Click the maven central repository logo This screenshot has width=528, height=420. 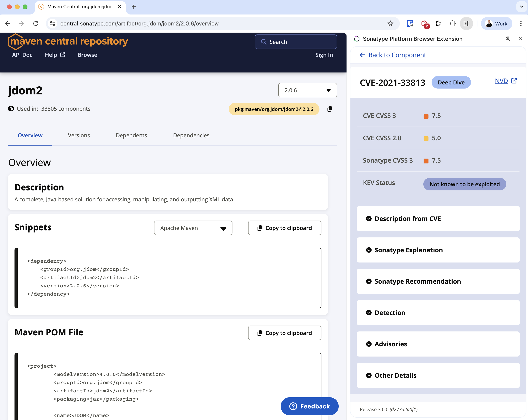(x=68, y=41)
